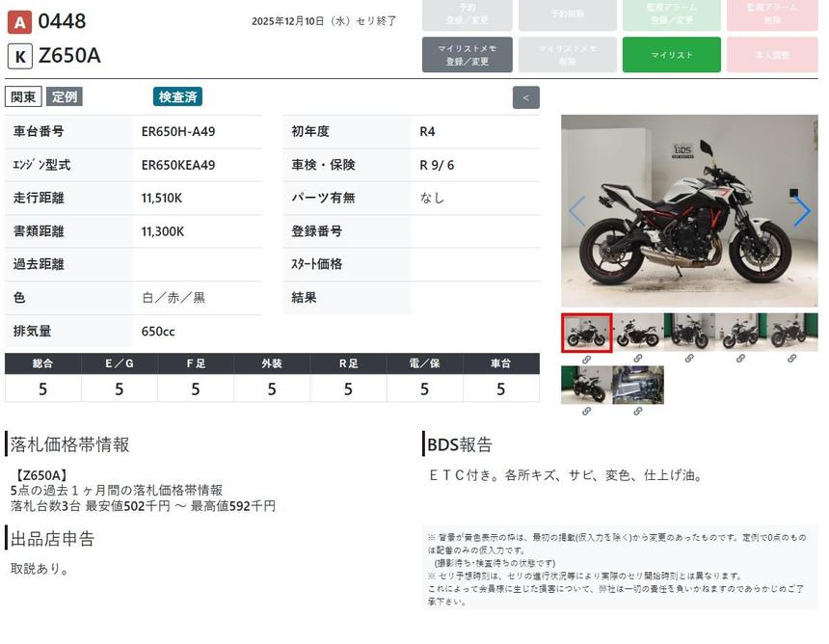Image resolution: width=829 pixels, height=644 pixels.
Task: Click the 予約 登録／変更 button
Action: pyautogui.click(x=467, y=15)
